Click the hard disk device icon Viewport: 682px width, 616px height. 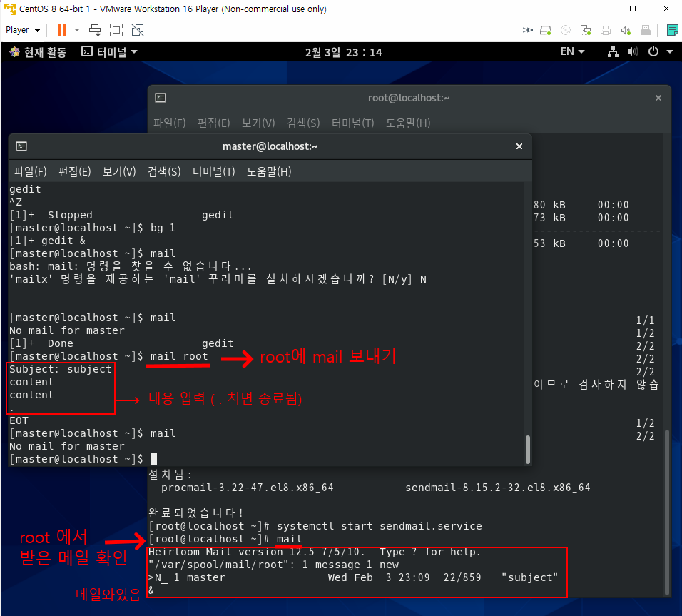tap(546, 30)
